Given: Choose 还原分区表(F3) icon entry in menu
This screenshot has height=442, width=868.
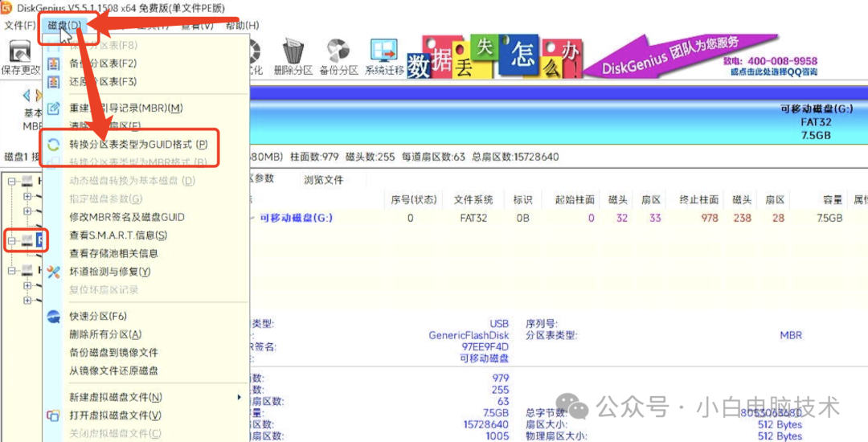Looking at the screenshot, I should pos(53,82).
